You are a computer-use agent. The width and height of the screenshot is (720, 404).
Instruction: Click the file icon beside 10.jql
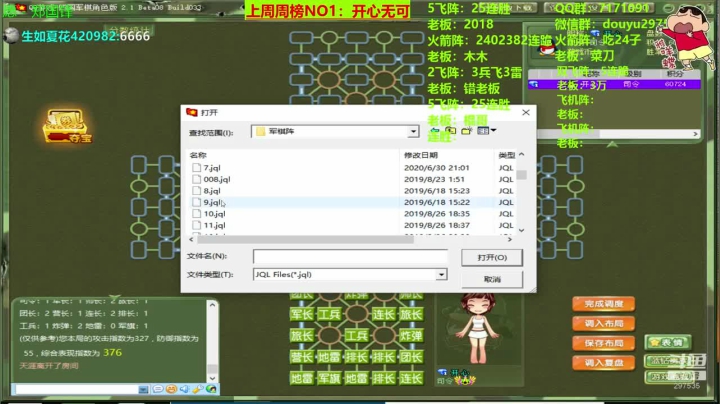click(197, 214)
